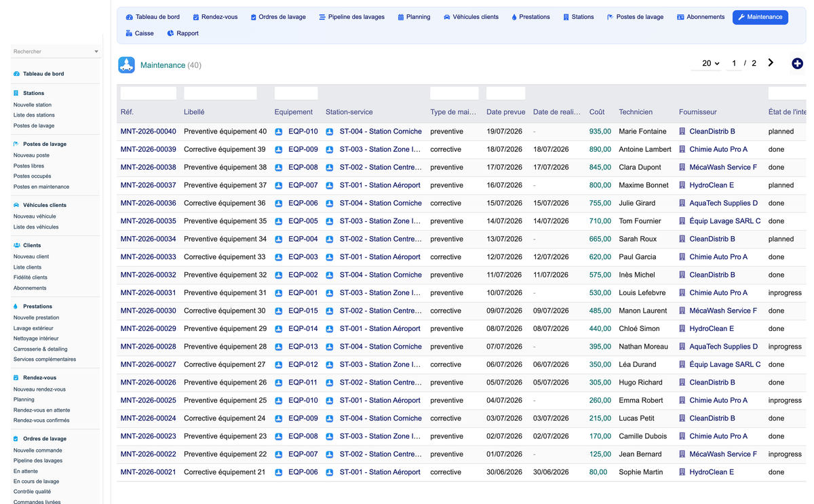The image size is (814, 504).
Task: Sort by the Technicien column header
Action: [636, 112]
